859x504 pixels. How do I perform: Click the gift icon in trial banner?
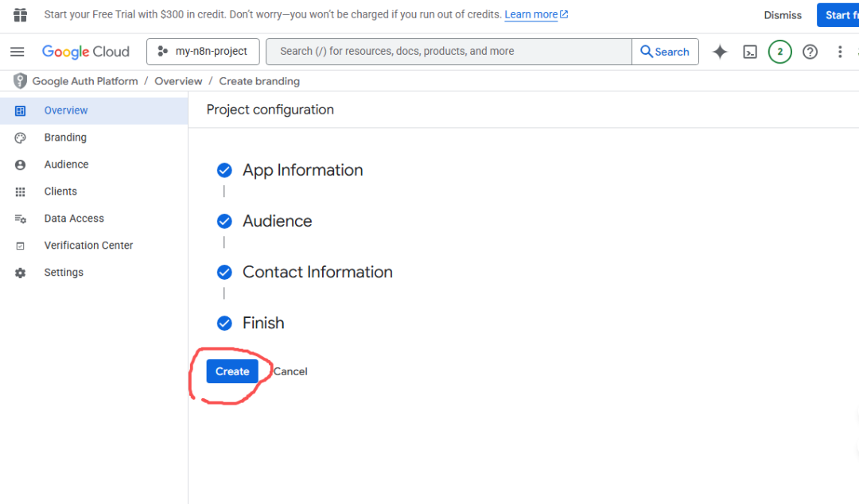point(20,15)
